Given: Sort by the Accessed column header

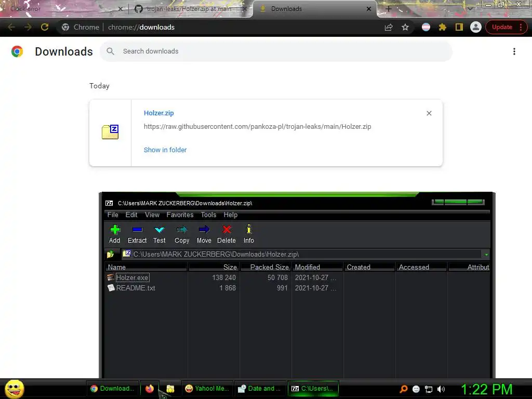Looking at the screenshot, I should pos(421,267).
